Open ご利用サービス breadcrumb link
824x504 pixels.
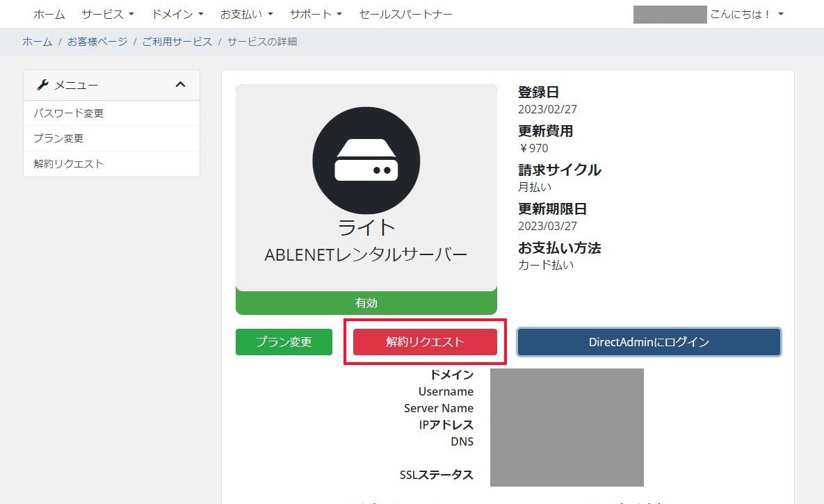(177, 42)
